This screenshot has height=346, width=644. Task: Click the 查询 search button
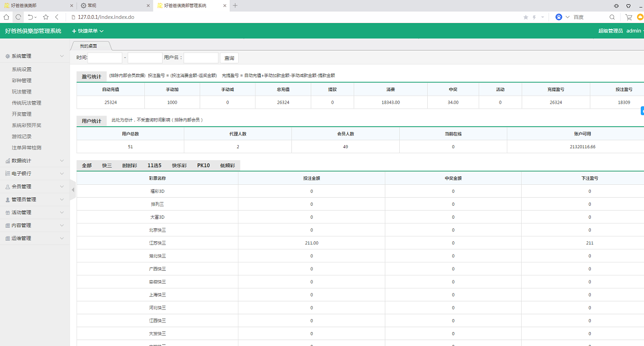click(229, 58)
